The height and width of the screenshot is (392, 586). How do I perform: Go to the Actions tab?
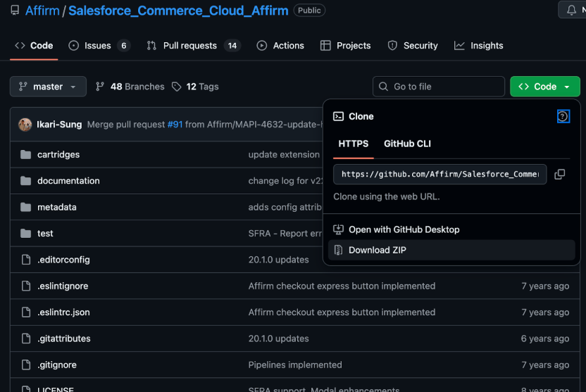pos(280,46)
